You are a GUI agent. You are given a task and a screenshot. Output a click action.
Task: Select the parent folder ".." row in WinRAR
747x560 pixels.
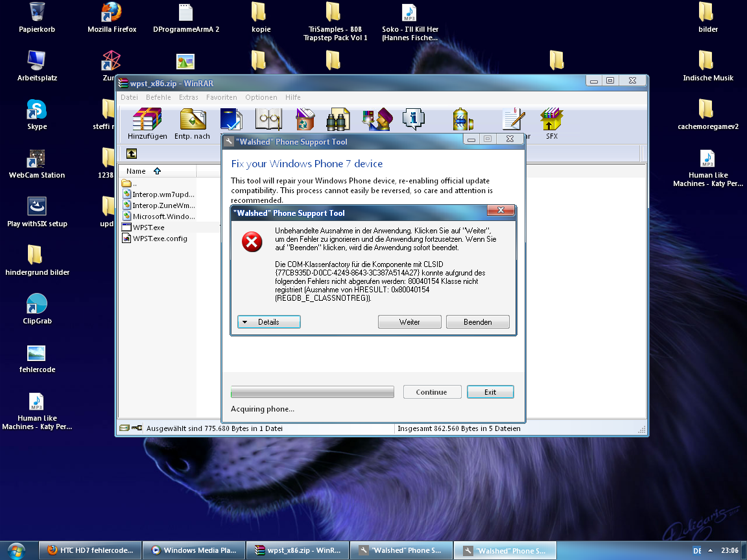point(130,183)
